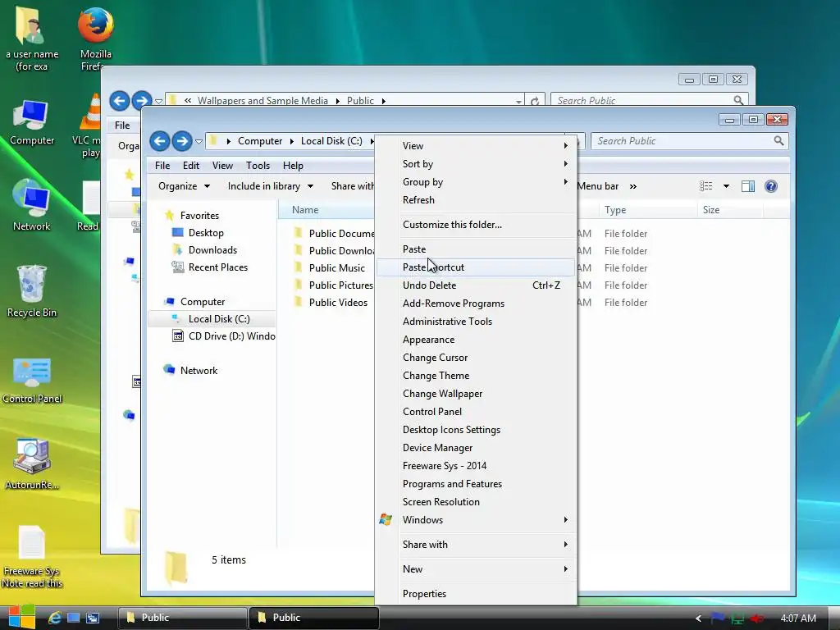Click Customize this folder...
This screenshot has width=840, height=630.
[476, 225]
